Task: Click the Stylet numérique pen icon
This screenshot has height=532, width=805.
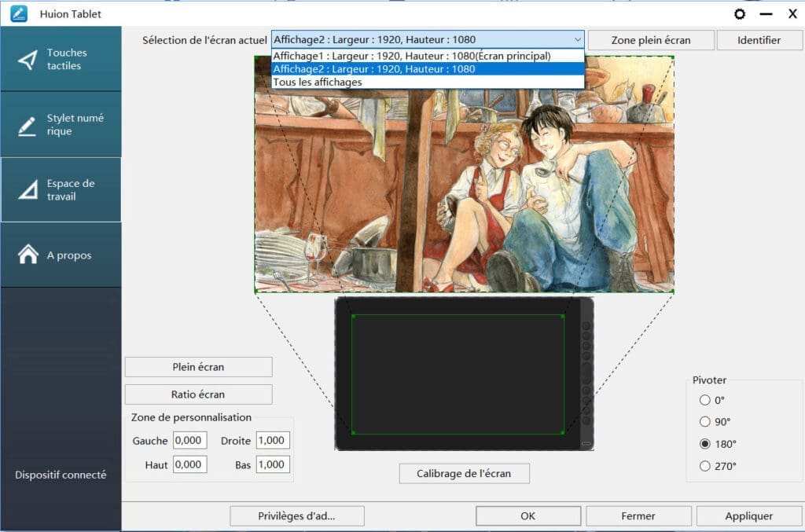Action: click(27, 126)
